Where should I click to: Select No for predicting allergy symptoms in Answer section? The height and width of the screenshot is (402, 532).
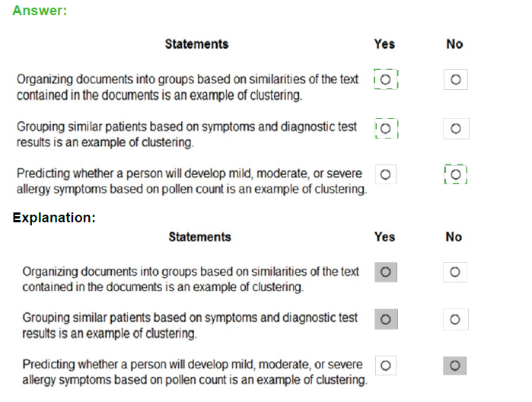click(x=456, y=174)
